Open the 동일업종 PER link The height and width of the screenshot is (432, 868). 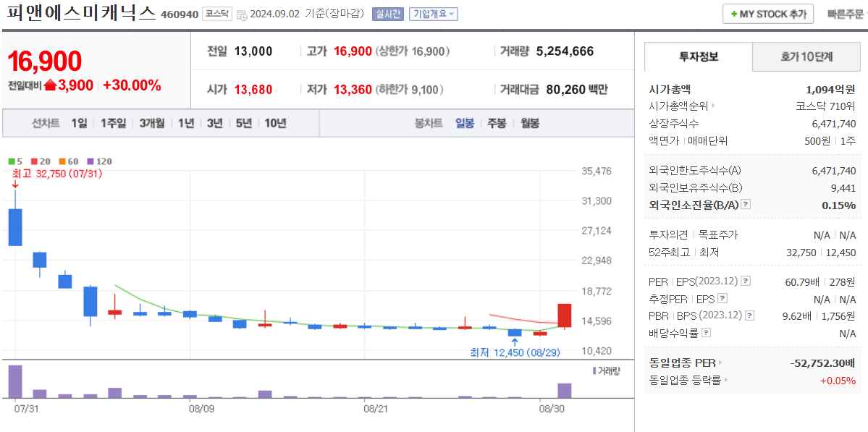[x=686, y=363]
